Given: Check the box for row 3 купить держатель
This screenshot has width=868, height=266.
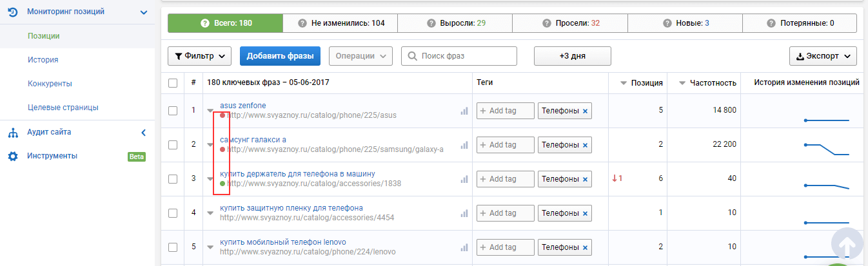Looking at the screenshot, I should pos(173,179).
